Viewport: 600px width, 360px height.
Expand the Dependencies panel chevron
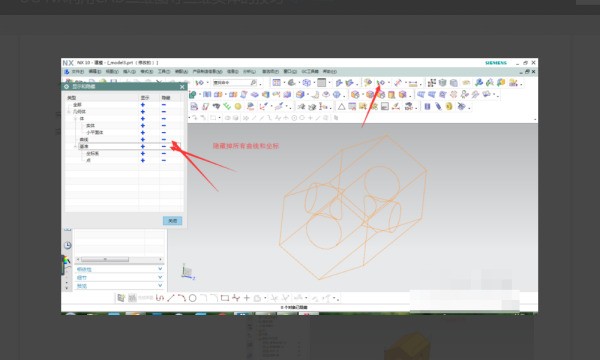tap(160, 269)
